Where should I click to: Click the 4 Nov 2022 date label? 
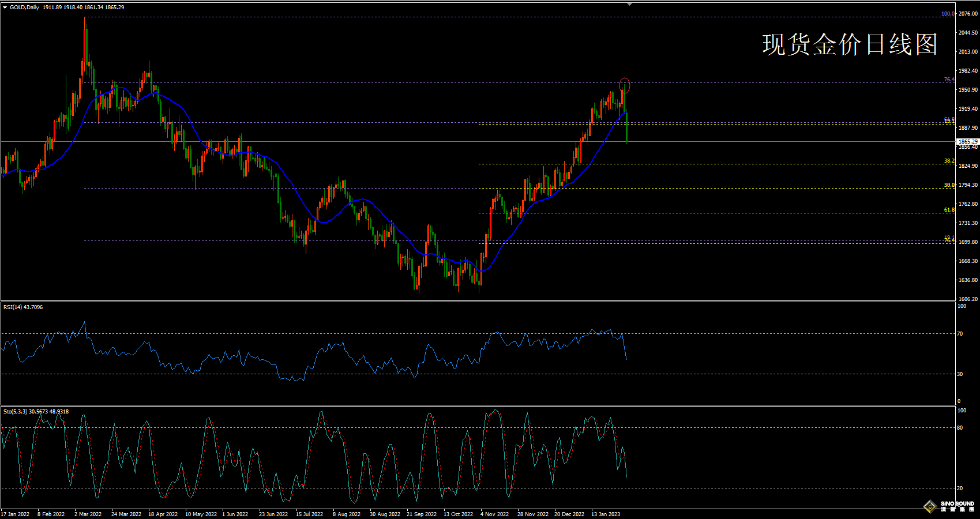pos(494,514)
